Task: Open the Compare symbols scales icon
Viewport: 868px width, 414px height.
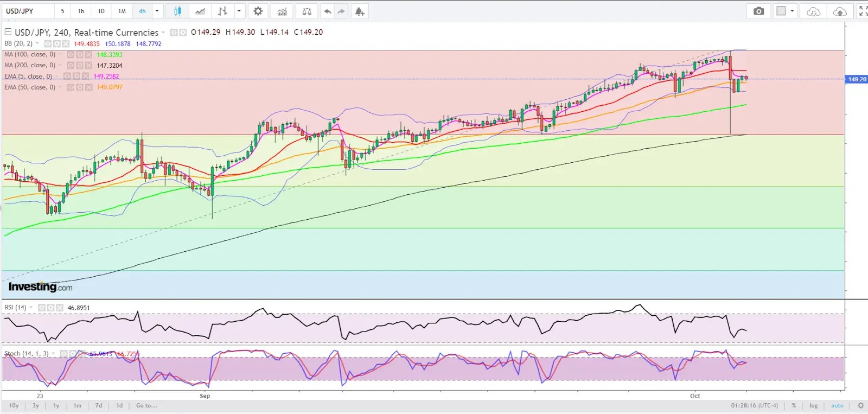Action: tap(307, 11)
